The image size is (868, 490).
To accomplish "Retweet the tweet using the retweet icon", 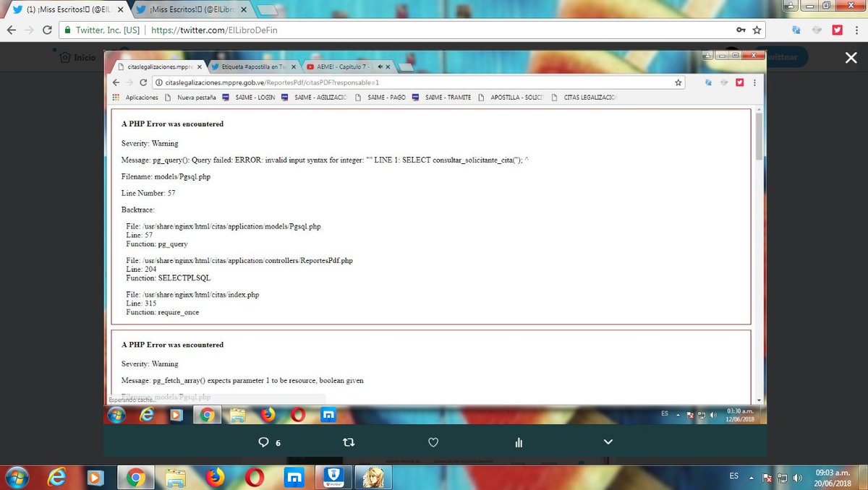I will click(x=348, y=442).
